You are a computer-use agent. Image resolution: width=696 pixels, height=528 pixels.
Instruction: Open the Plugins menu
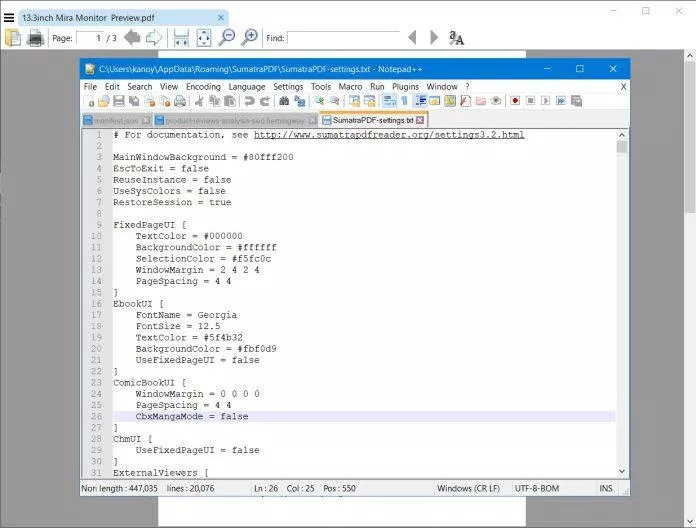click(x=405, y=87)
